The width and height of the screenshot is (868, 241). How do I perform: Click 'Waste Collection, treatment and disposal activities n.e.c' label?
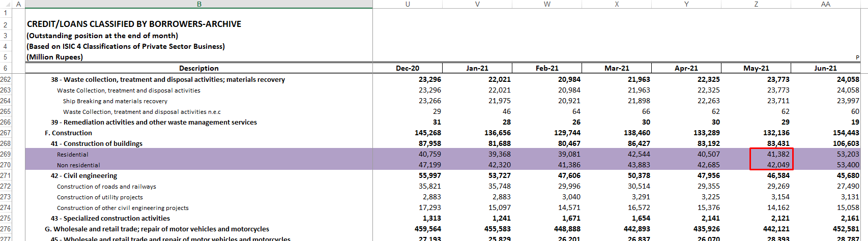coord(142,111)
